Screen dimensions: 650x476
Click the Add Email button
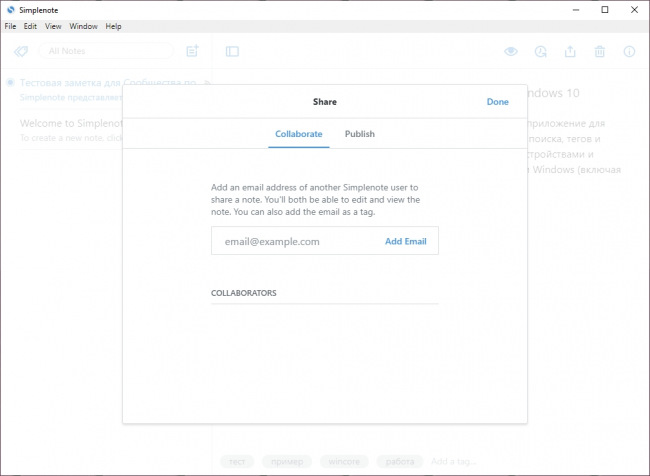[x=405, y=241]
